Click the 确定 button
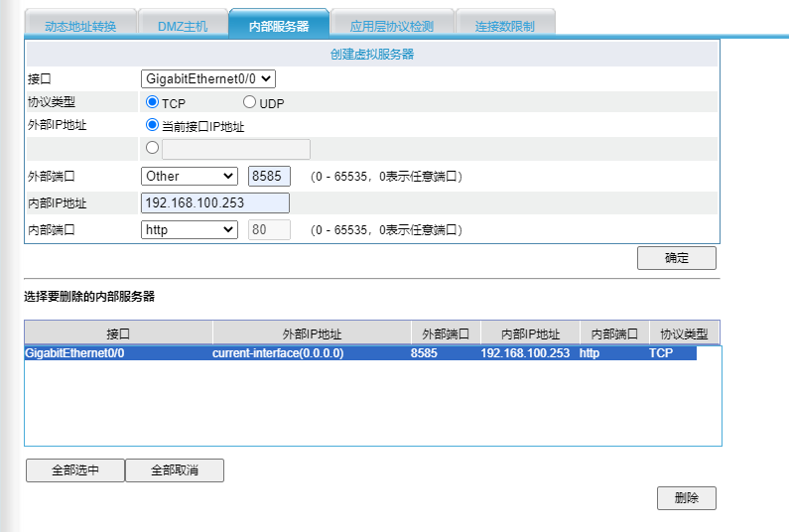 pyautogui.click(x=676, y=258)
